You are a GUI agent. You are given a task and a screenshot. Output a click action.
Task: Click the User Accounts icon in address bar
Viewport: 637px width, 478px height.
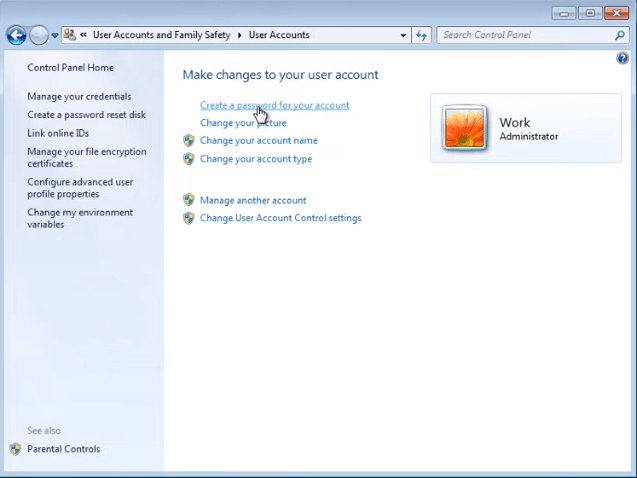(x=69, y=35)
